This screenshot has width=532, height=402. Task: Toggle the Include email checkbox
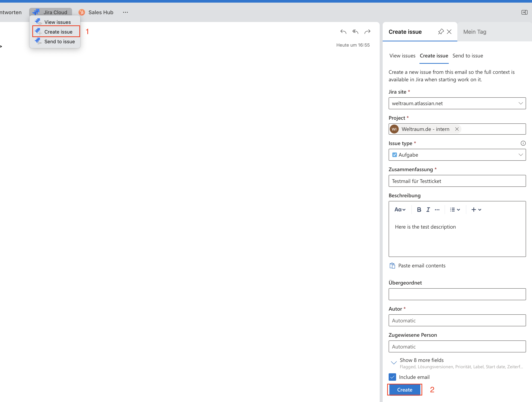[x=392, y=377]
